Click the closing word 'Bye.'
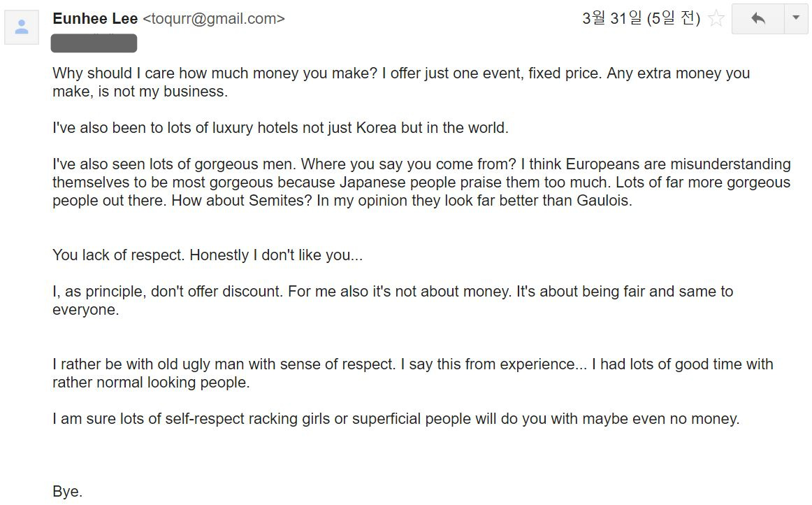 [67, 491]
